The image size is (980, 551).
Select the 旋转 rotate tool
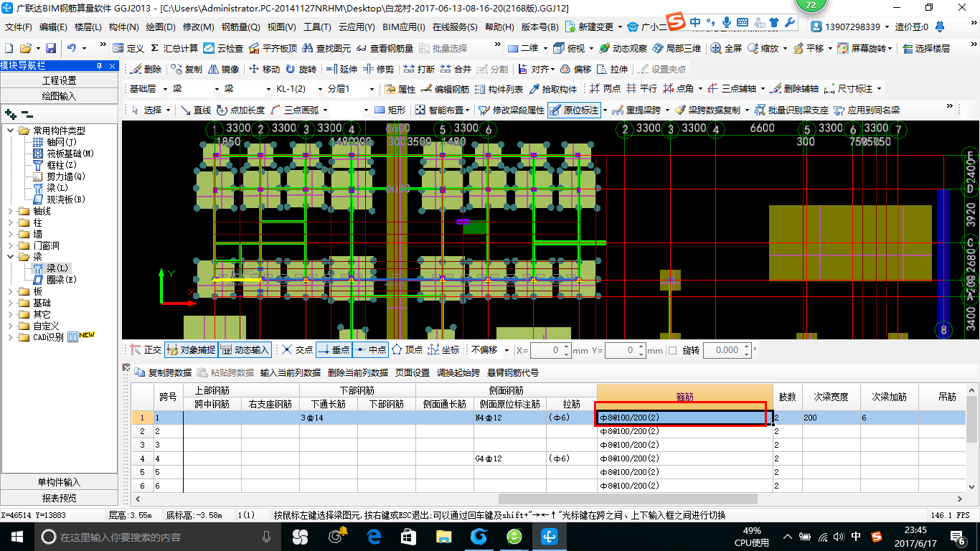pyautogui.click(x=301, y=70)
